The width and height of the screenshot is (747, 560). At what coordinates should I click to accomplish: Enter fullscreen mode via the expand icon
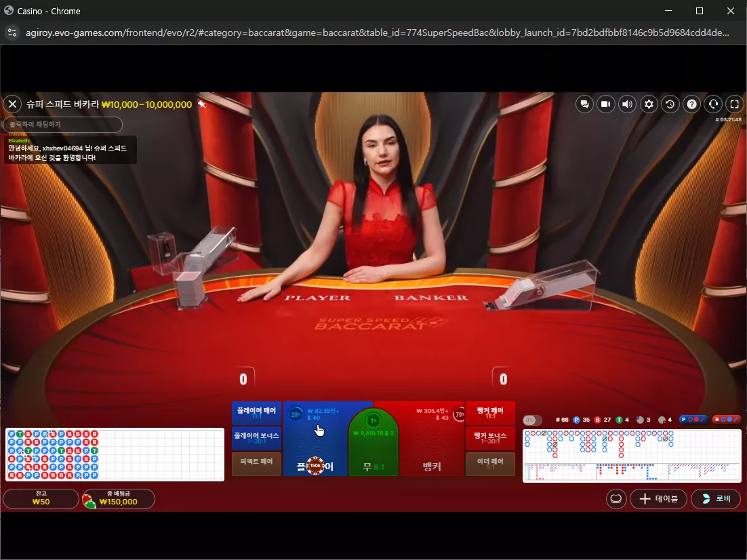coord(734,104)
